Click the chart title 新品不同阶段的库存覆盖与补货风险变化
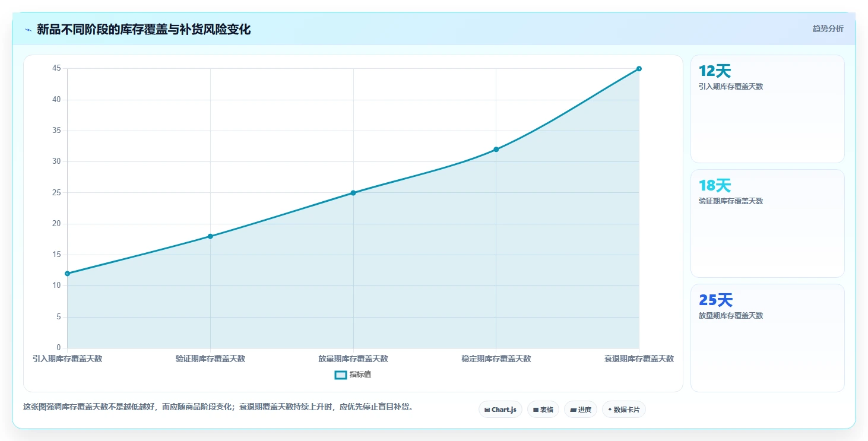The width and height of the screenshot is (868, 441). point(144,30)
